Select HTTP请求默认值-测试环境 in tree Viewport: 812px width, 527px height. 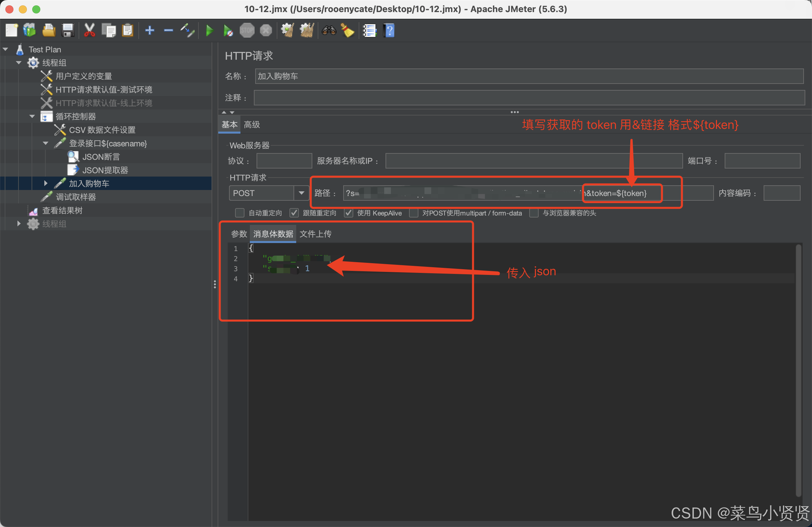(x=104, y=90)
